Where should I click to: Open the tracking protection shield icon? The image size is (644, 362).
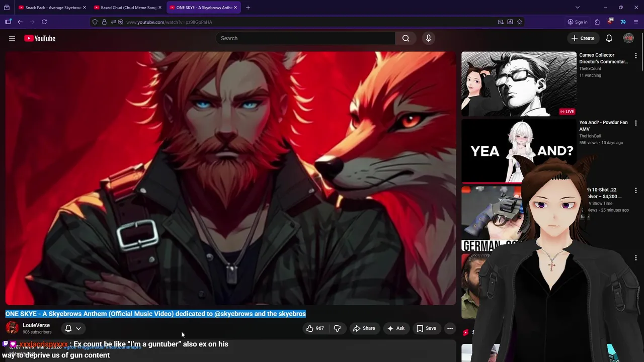95,22
